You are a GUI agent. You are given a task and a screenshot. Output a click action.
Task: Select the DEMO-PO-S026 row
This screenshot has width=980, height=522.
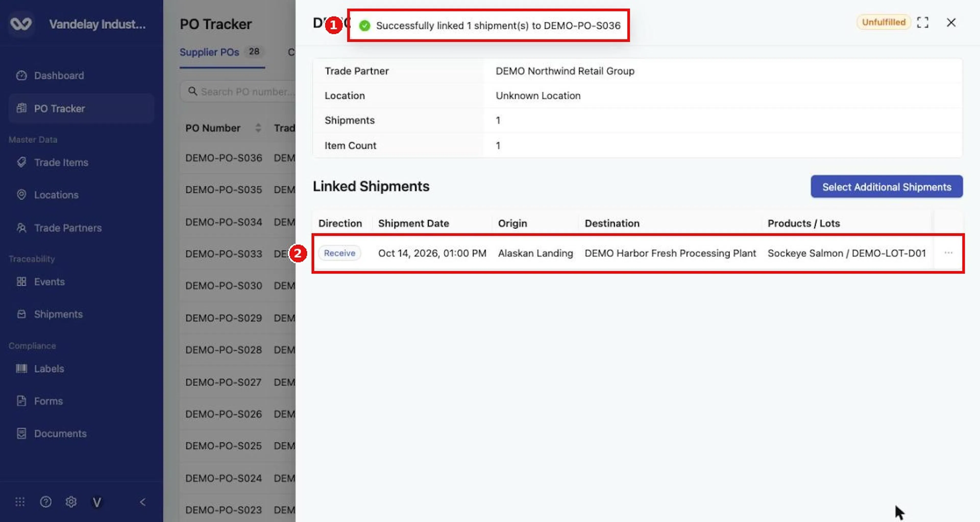[237, 414]
